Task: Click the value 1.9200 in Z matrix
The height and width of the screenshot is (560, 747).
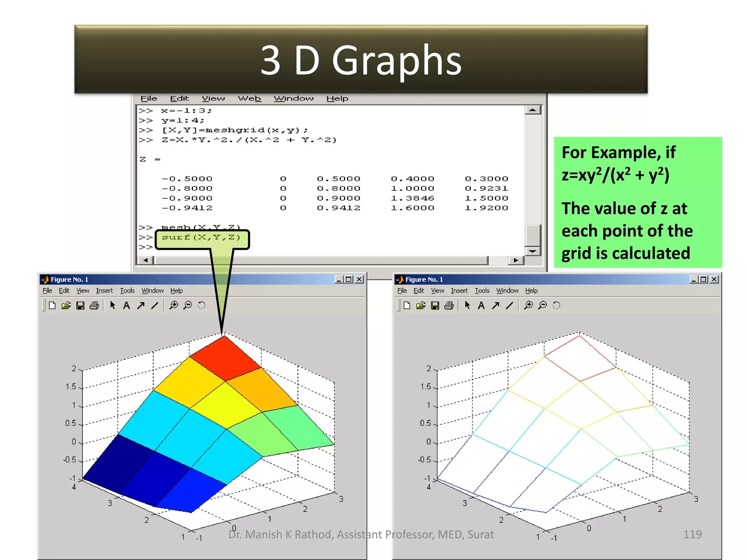Action: pyautogui.click(x=486, y=208)
